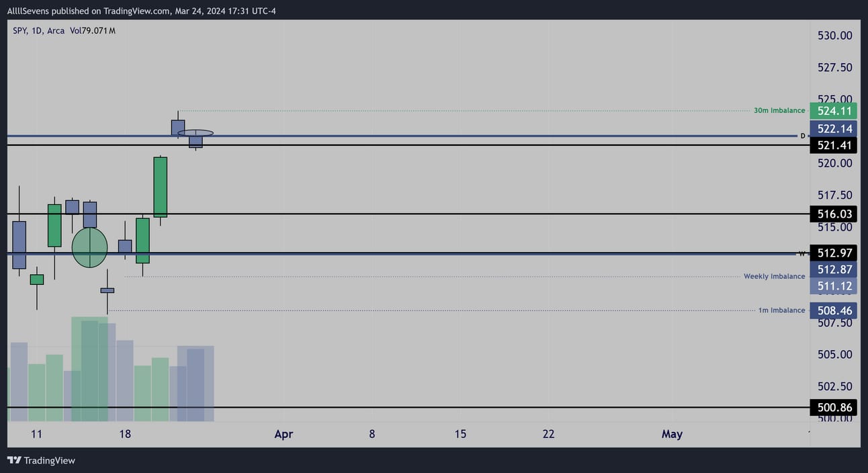Click the May label on time axis

pyautogui.click(x=672, y=434)
